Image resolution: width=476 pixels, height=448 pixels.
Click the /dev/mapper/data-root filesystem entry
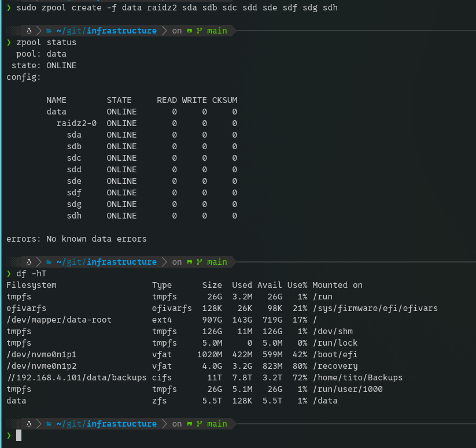[x=58, y=320]
